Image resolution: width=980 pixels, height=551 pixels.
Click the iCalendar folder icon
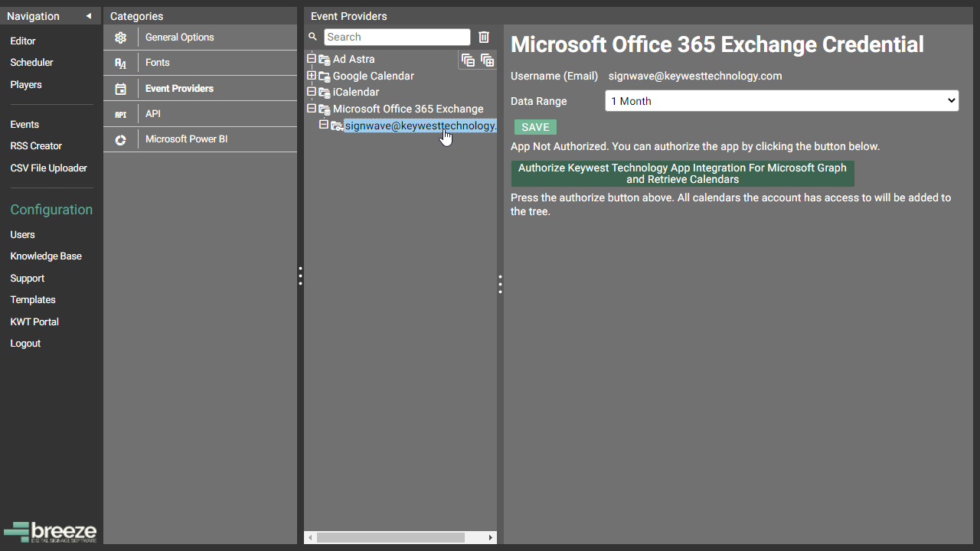325,93
